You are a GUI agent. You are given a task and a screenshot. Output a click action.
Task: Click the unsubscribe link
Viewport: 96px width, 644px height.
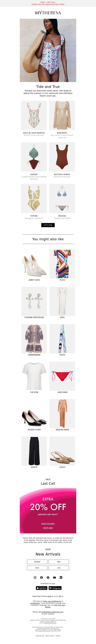[x=35, y=603]
